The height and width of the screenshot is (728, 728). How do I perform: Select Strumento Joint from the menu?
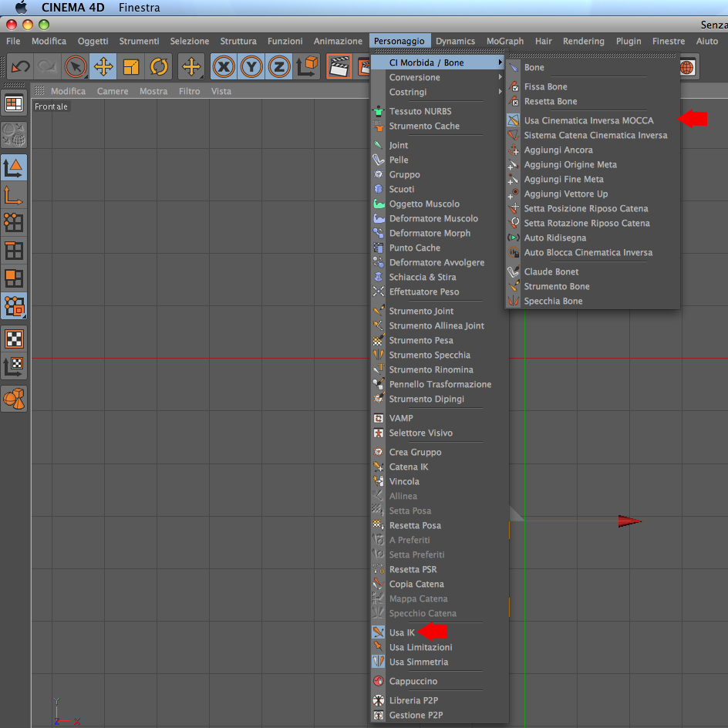(x=420, y=311)
